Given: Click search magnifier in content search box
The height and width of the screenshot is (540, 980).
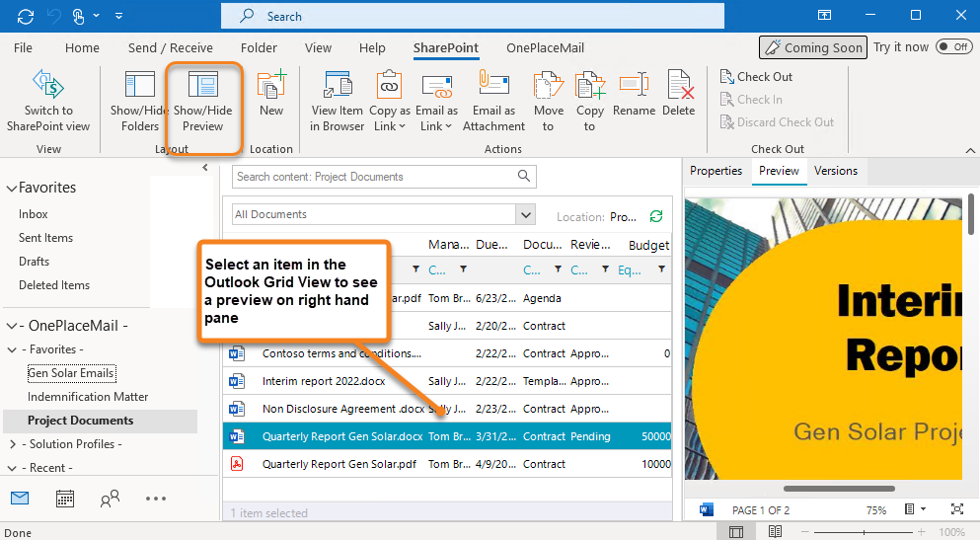Looking at the screenshot, I should click(524, 177).
